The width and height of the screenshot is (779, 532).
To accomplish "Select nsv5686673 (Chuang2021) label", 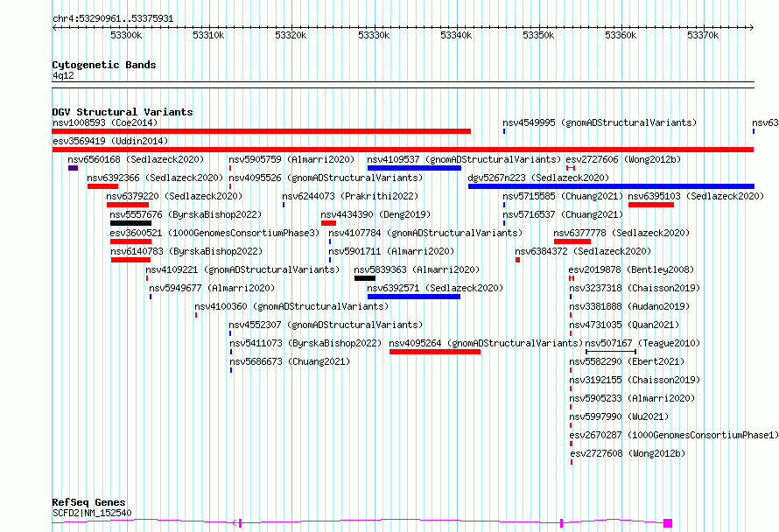I will 290,361.
